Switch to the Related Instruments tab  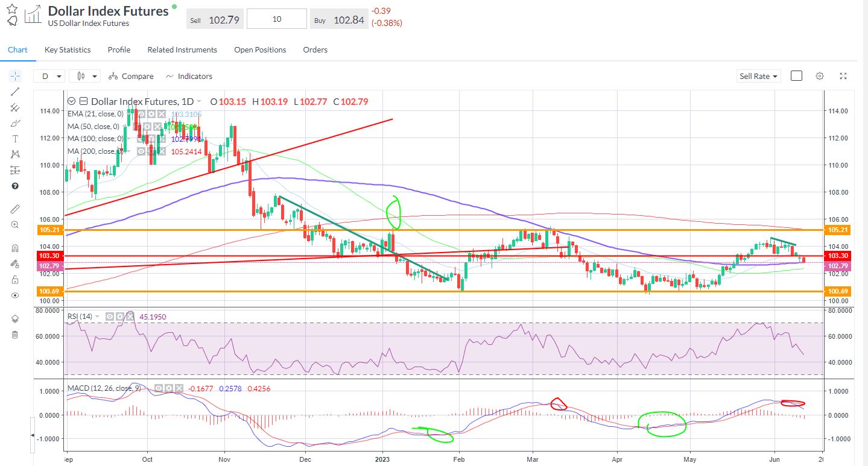click(182, 49)
